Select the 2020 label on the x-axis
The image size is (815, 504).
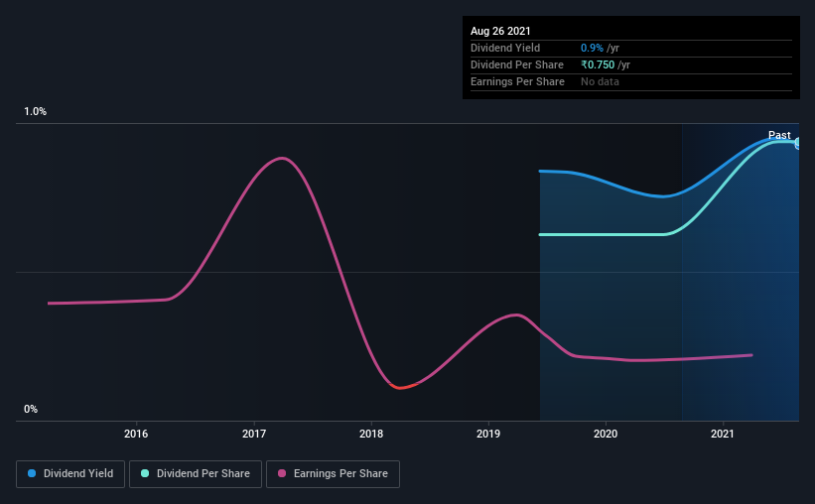pyautogui.click(x=606, y=434)
